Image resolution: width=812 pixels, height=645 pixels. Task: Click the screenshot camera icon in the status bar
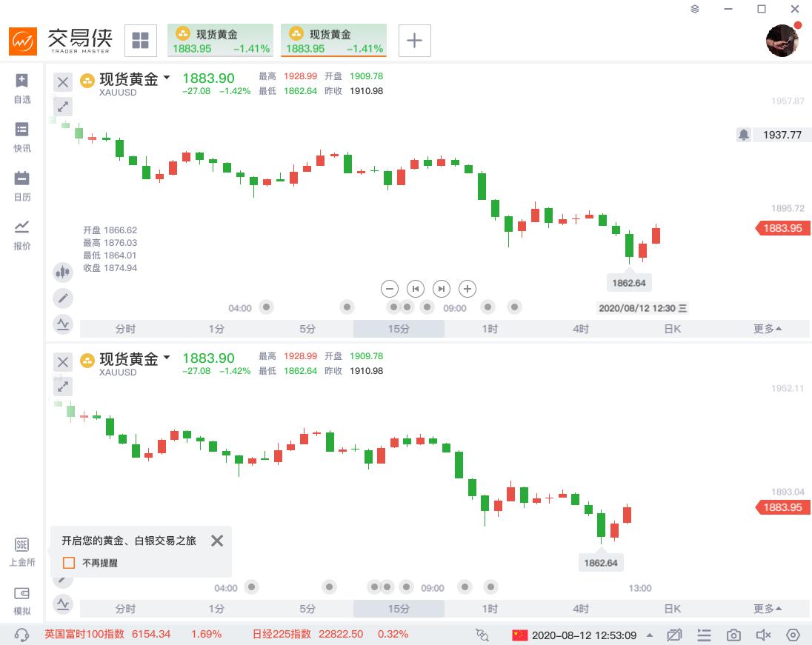coord(733,635)
